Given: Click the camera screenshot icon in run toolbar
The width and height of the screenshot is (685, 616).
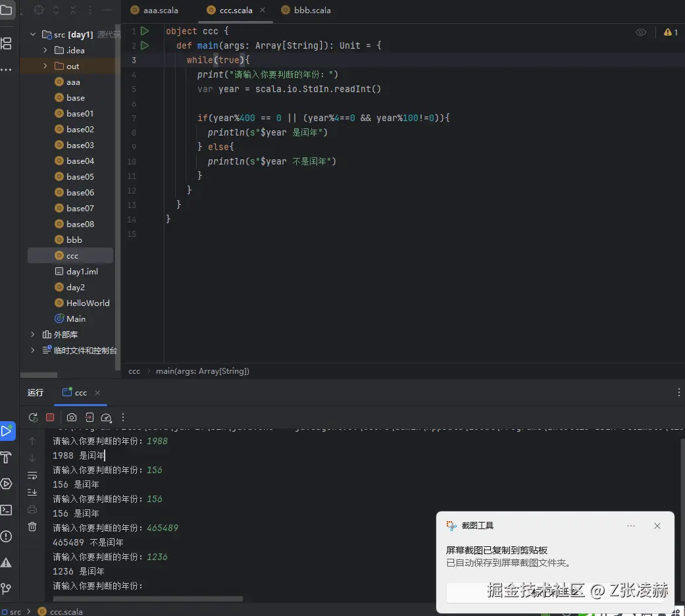Looking at the screenshot, I should coord(72,418).
